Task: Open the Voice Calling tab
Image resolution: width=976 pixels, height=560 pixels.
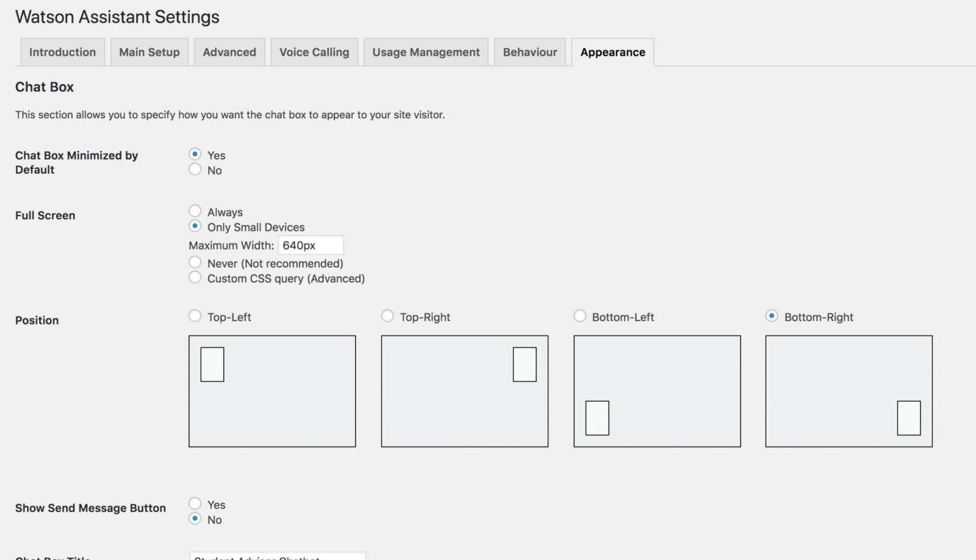Action: [x=314, y=52]
